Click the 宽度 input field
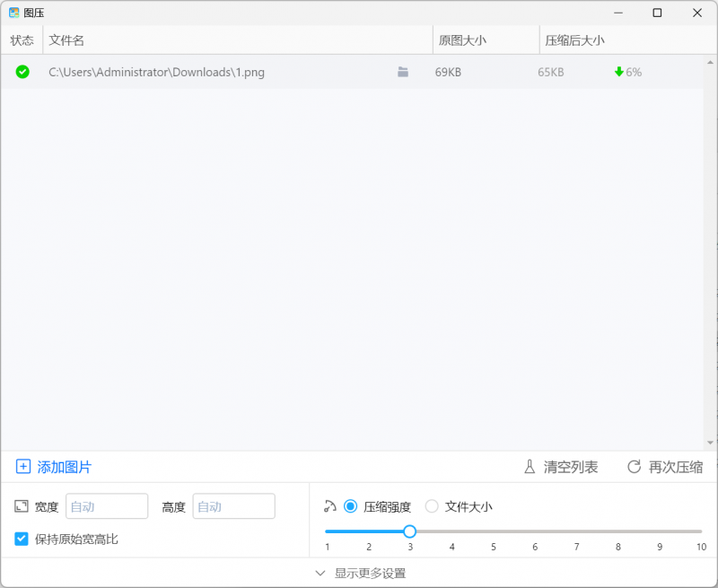 point(107,505)
